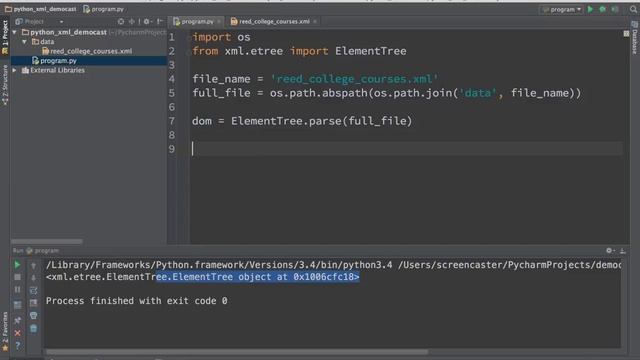
Task: Close the program.py editor tab
Action: tap(219, 21)
